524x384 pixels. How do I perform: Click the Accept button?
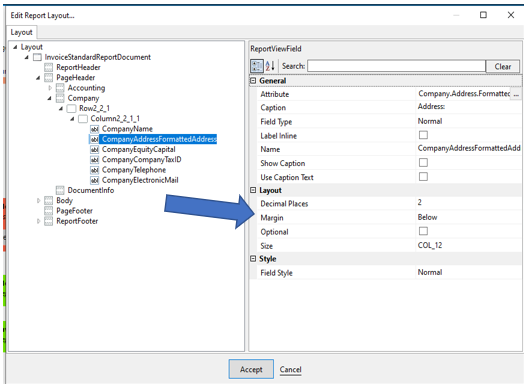click(251, 369)
